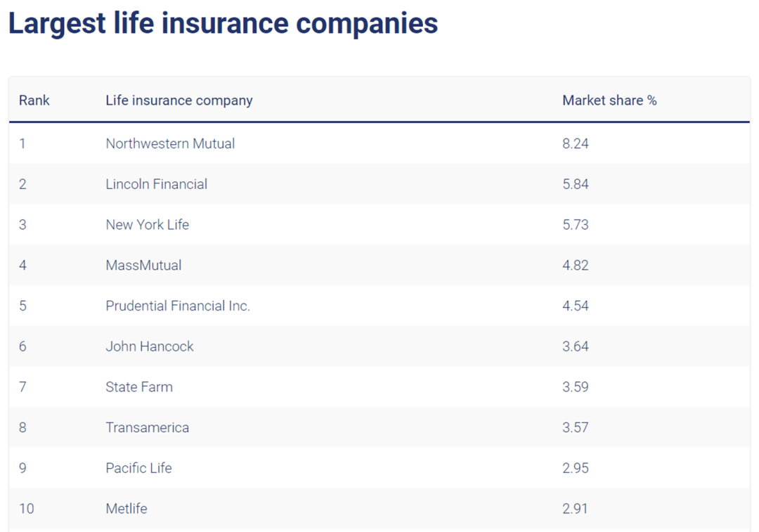The width and height of the screenshot is (759, 532).
Task: Click Prudential Financial Inc. in the list
Action: (x=178, y=306)
